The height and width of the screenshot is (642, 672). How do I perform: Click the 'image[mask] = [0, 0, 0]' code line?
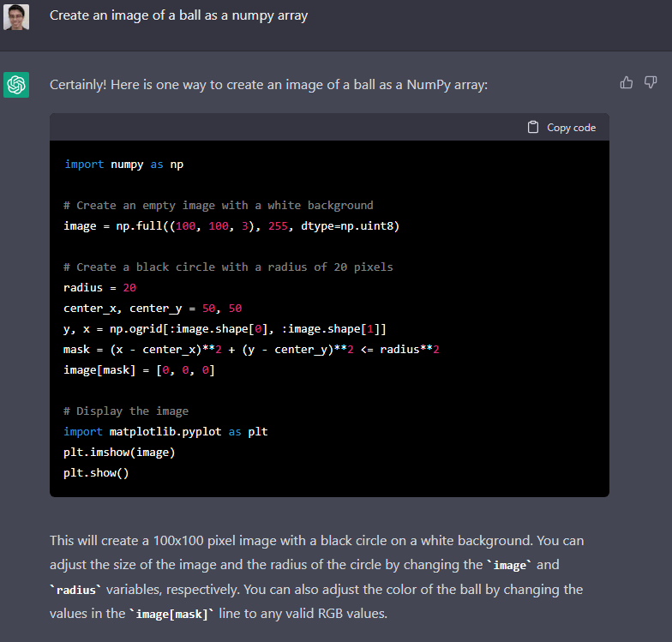pyautogui.click(x=139, y=369)
